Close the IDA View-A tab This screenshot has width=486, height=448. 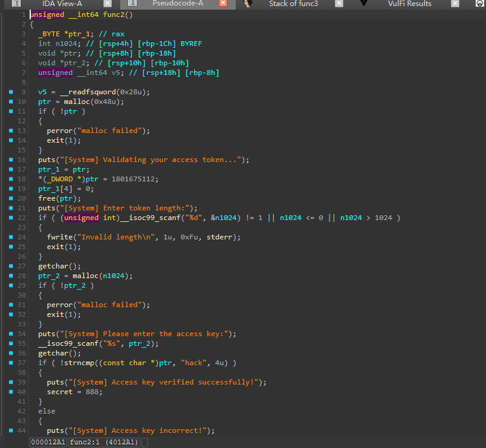[x=108, y=4]
